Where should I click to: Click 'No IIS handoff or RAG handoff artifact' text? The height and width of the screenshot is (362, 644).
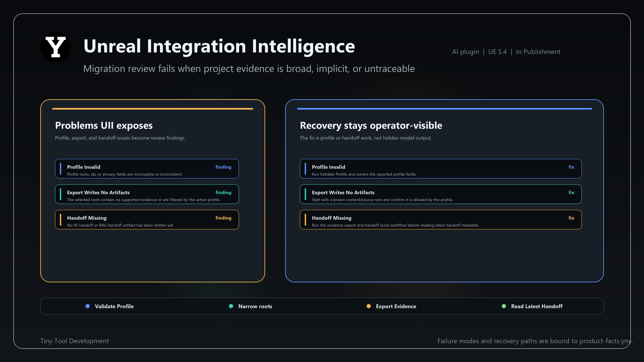click(x=120, y=225)
